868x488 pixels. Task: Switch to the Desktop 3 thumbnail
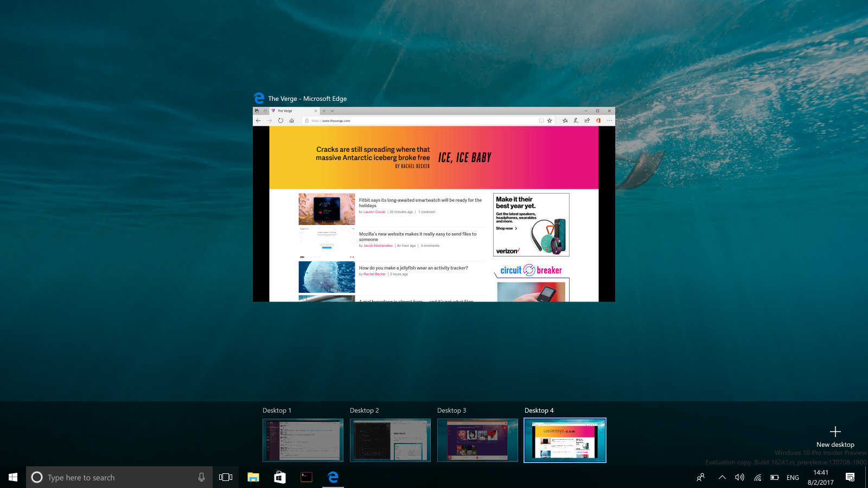(x=477, y=440)
